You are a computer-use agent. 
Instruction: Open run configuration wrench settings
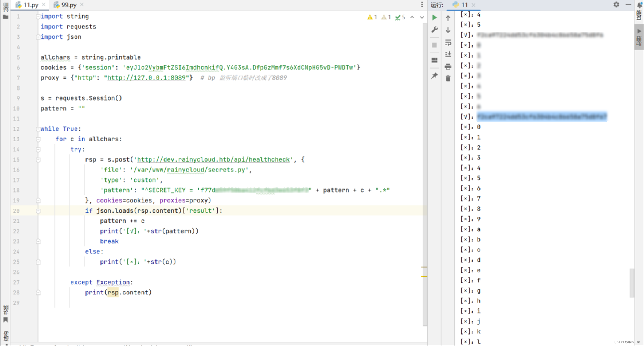[435, 29]
